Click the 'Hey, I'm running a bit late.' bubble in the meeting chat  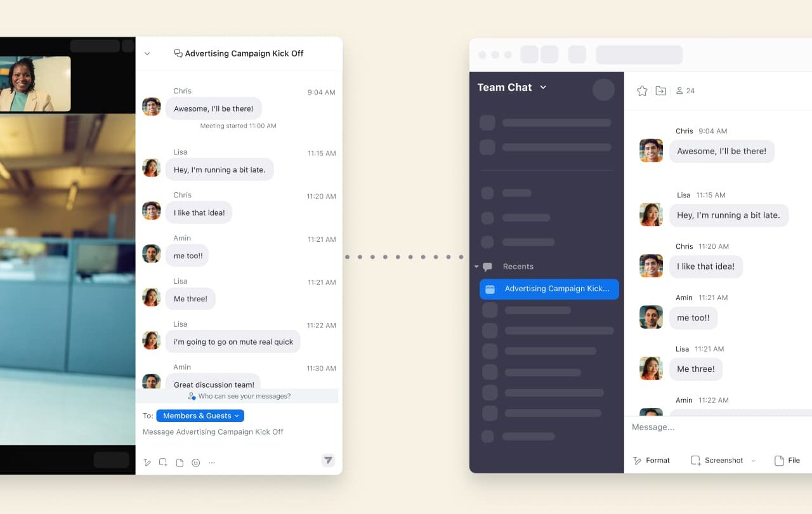click(x=219, y=169)
